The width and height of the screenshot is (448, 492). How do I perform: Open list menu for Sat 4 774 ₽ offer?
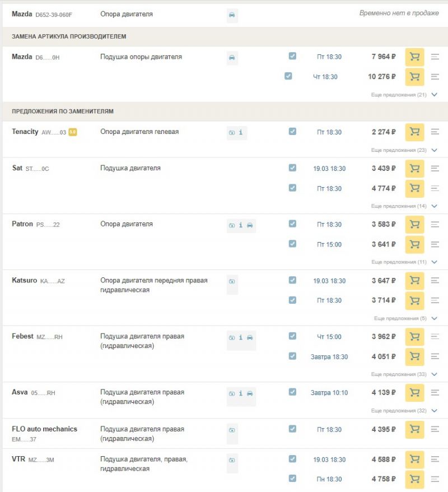(x=435, y=188)
